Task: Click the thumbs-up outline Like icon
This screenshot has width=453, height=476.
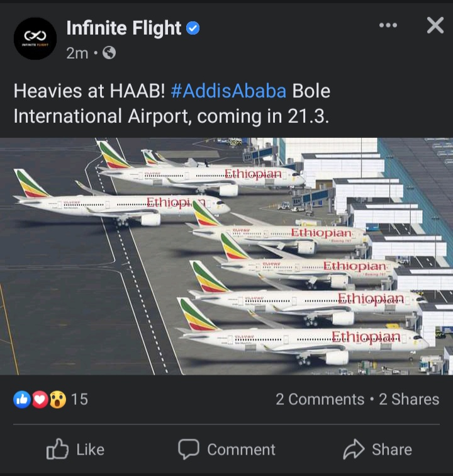Action: tap(57, 449)
